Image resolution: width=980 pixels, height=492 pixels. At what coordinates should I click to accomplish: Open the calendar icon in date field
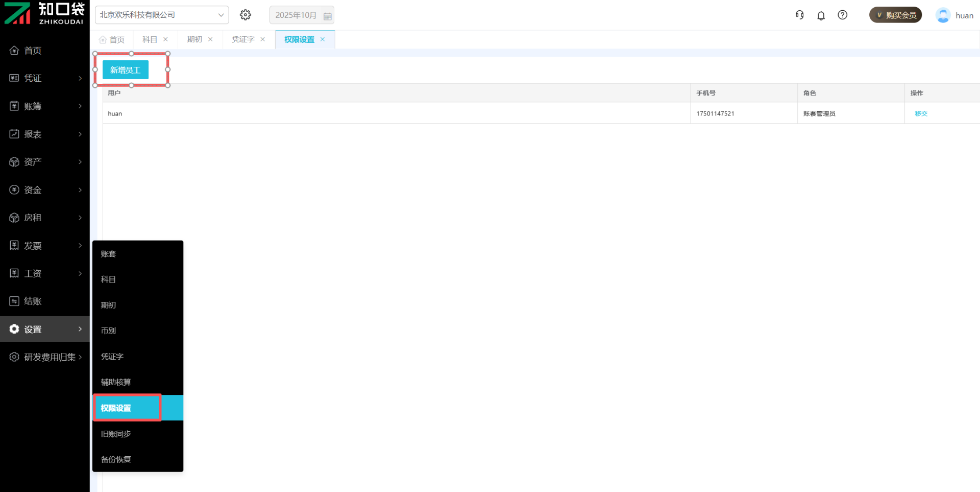(328, 16)
